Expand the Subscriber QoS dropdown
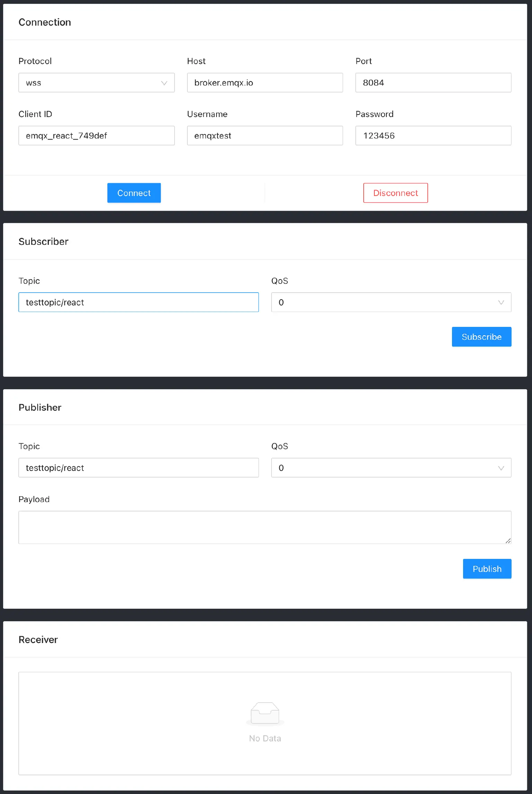Screen dimensions: 532x794 [x=391, y=302]
